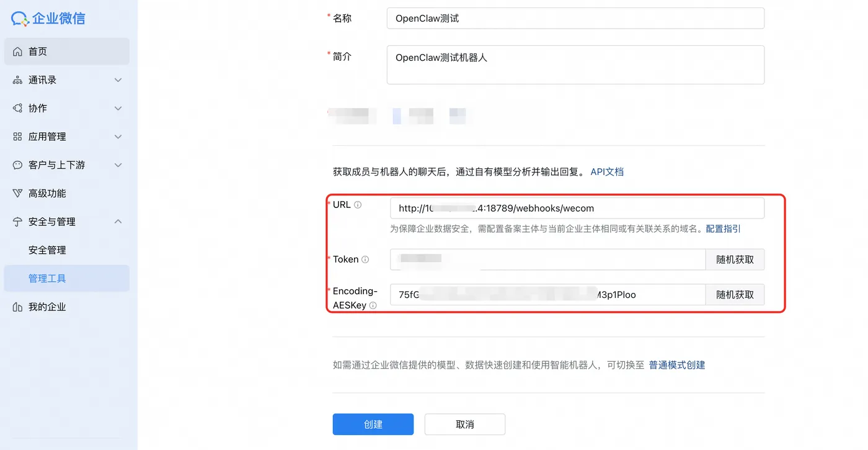Click the 安全与管理 umbrella icon
The image size is (868, 450).
17,222
